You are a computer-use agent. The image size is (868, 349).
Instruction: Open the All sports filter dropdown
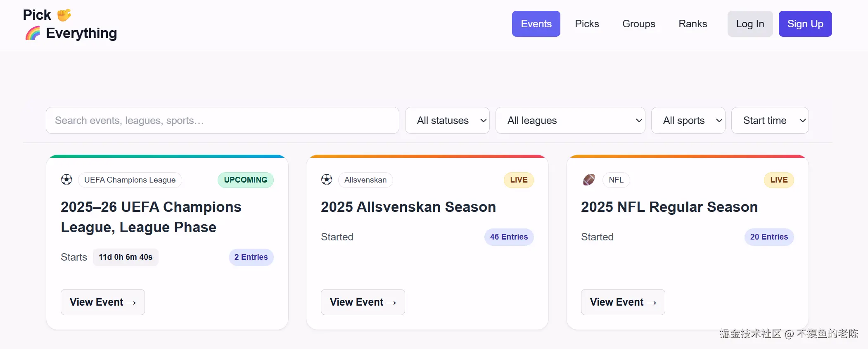click(688, 121)
